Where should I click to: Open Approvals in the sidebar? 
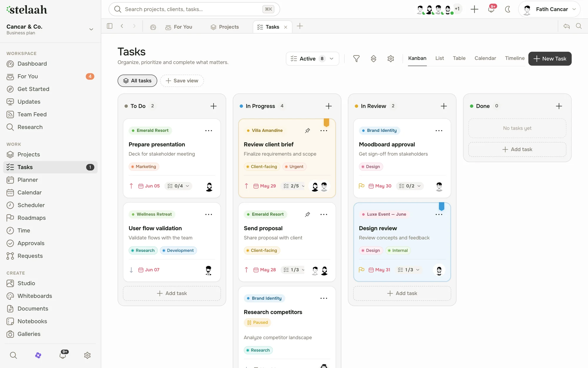tap(50, 243)
